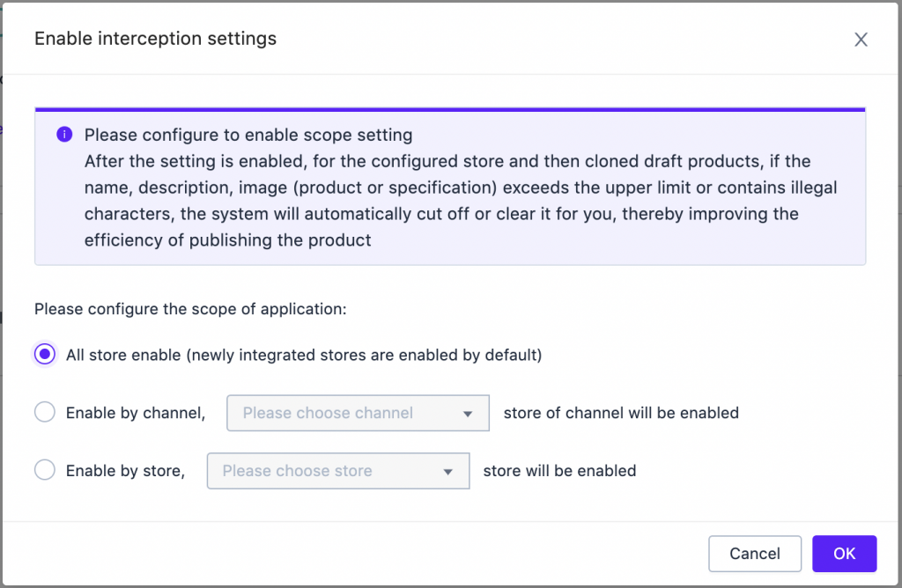Select the Enable by store radio button
The image size is (902, 588).
pos(45,470)
